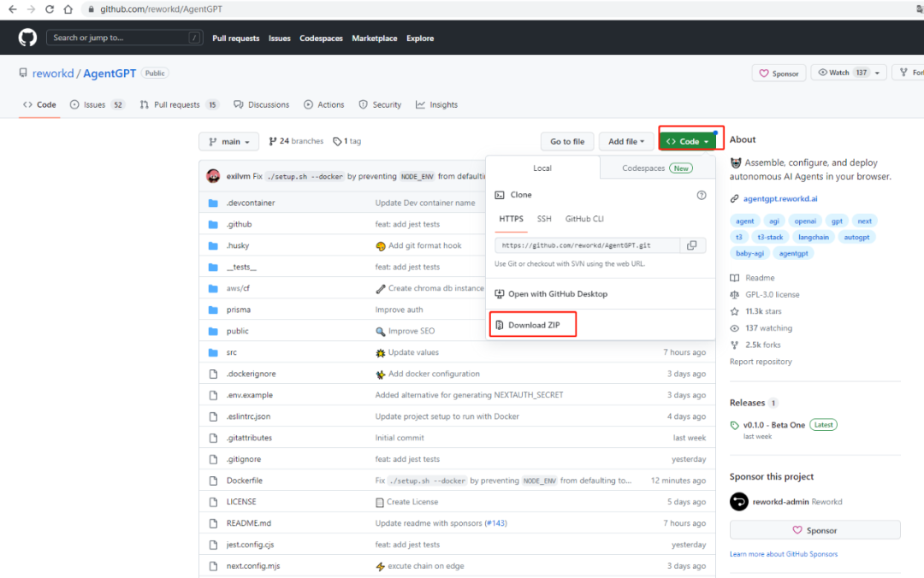Click exilvm committer avatar
Image resolution: width=924 pixels, height=578 pixels.
pos(213,175)
